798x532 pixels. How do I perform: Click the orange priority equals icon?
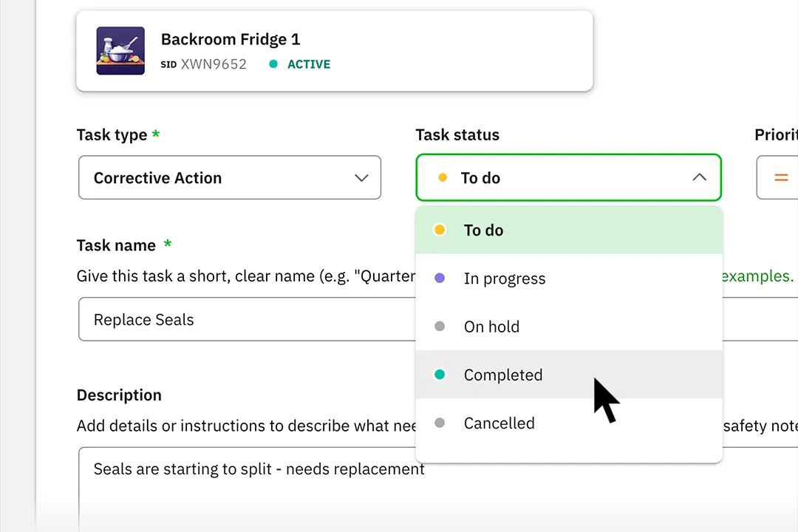[x=781, y=177]
